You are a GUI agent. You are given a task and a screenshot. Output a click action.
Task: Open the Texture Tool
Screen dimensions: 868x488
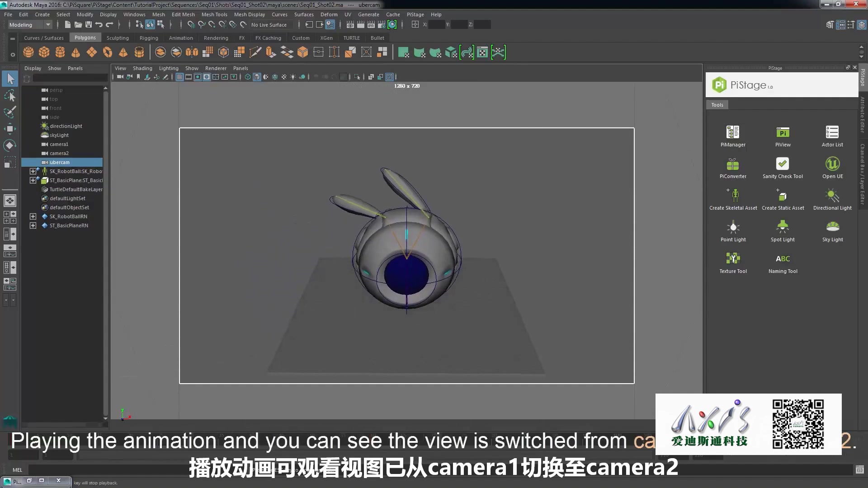[733, 259]
